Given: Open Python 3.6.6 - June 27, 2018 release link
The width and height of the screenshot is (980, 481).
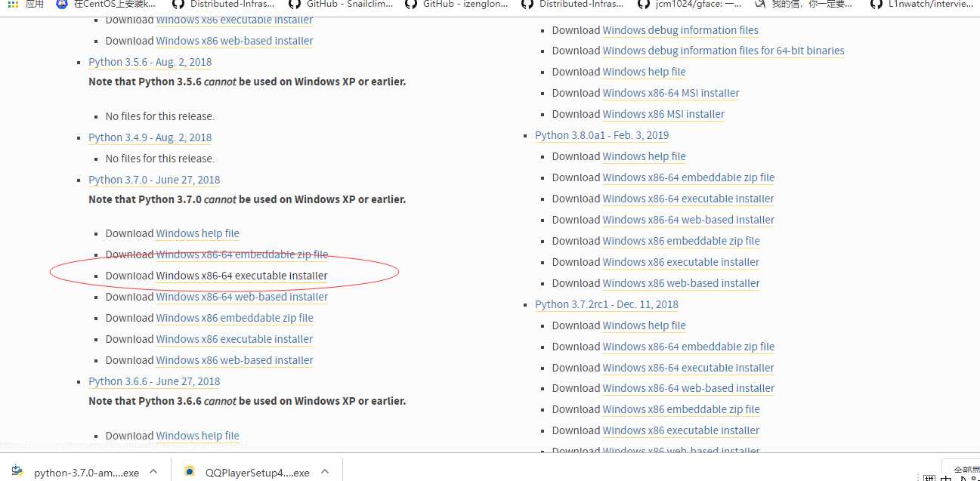Looking at the screenshot, I should pos(154,381).
